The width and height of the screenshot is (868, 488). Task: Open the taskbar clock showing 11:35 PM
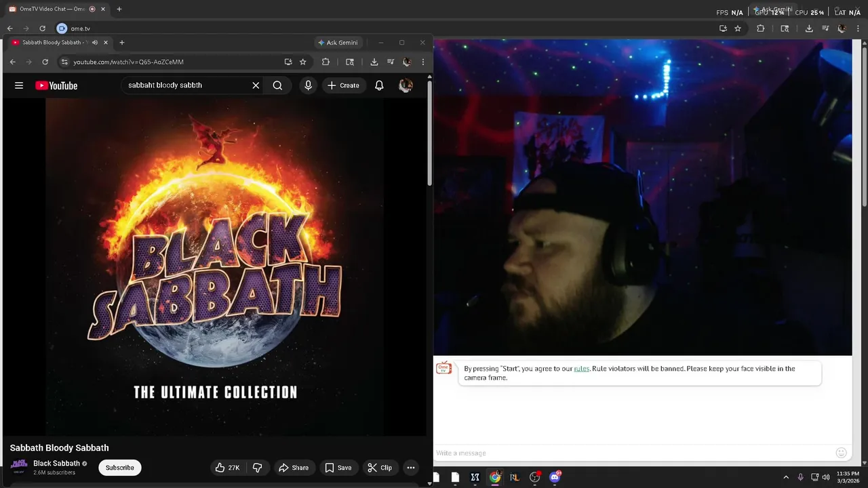click(848, 477)
